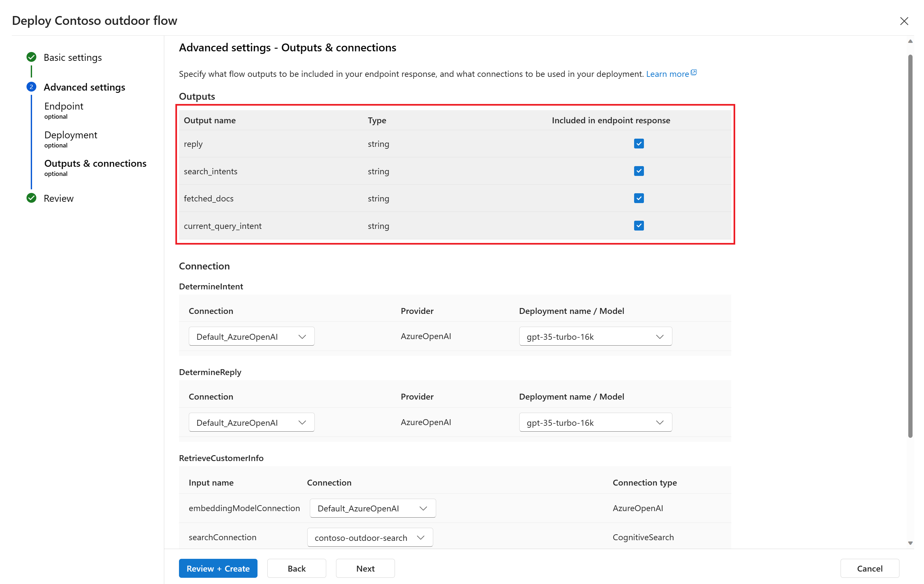Open searchConnection contoso-outdoor-search dropdown

coord(370,537)
